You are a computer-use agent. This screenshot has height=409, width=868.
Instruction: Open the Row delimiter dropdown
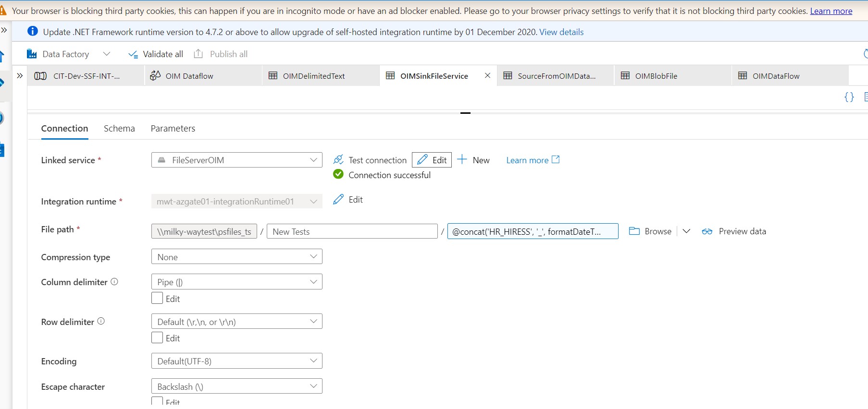(x=236, y=322)
